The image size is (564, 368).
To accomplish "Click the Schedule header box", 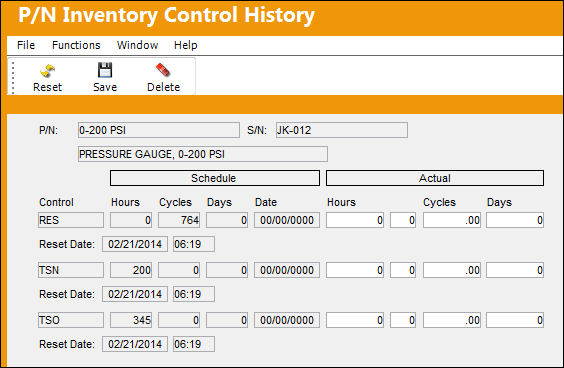I will pos(215,178).
